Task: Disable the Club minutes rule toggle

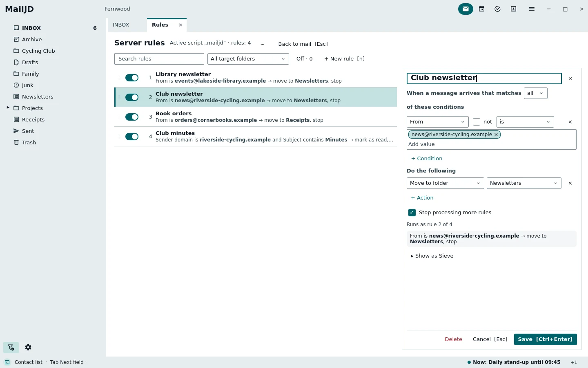Action: point(132,137)
